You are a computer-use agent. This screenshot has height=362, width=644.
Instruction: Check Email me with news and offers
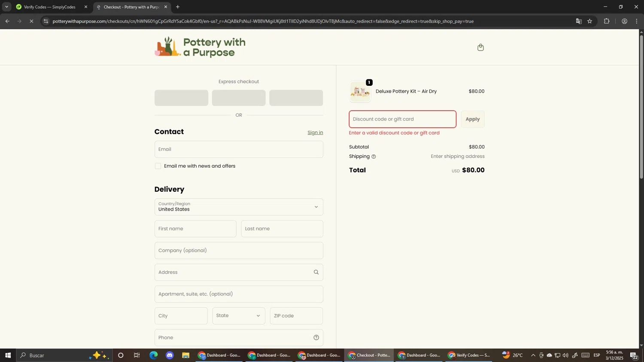[158, 166]
